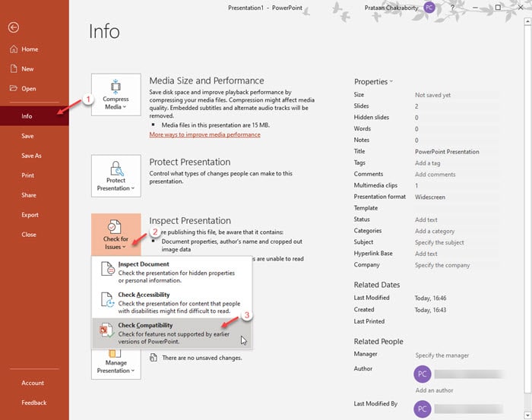The width and height of the screenshot is (532, 420).
Task: Click the scroll up arrow of the scrollbar
Action: click(x=527, y=21)
